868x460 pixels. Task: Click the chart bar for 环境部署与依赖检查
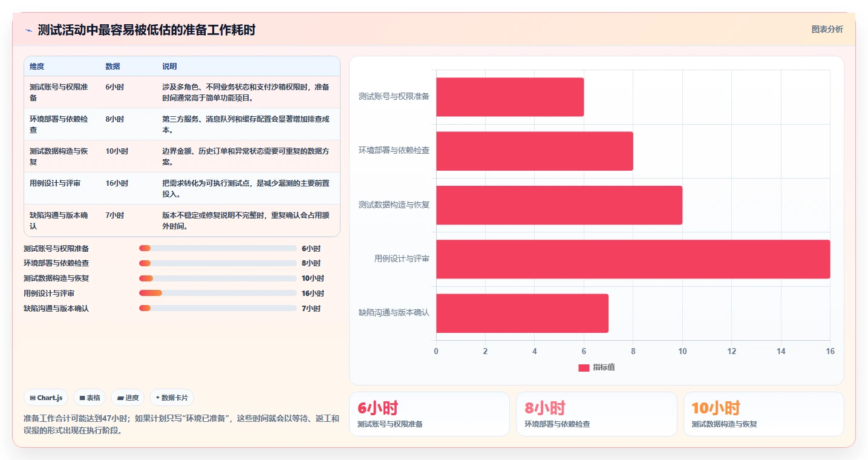click(x=535, y=151)
